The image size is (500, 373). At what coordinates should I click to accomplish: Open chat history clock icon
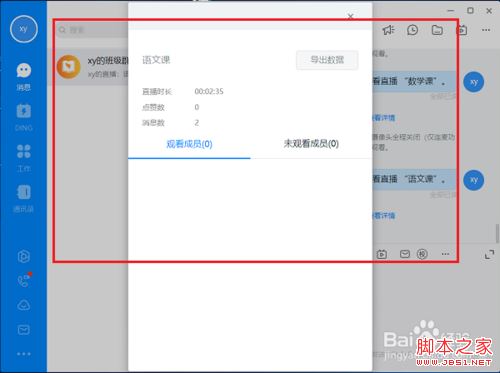click(413, 30)
